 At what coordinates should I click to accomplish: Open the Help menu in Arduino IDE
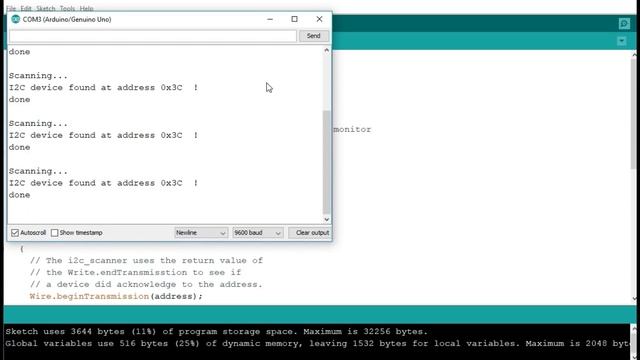(87, 8)
